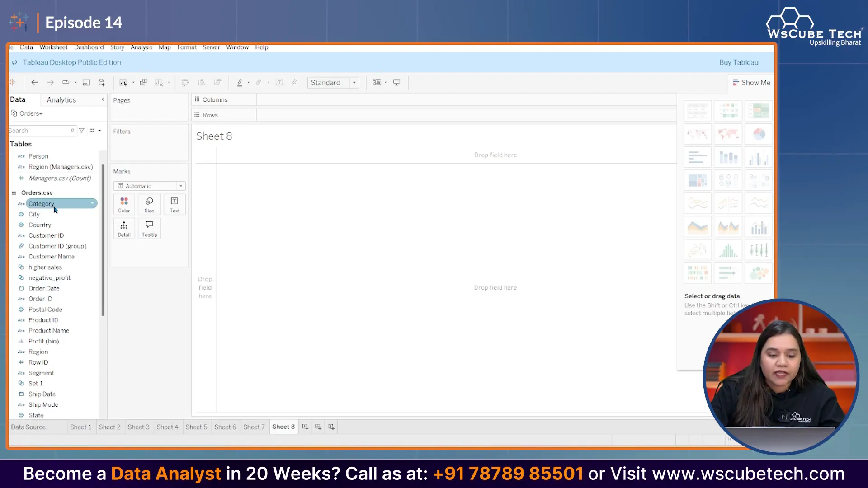Image resolution: width=868 pixels, height=488 pixels.
Task: Click the Sheet 8 title
Action: pyautogui.click(x=214, y=136)
